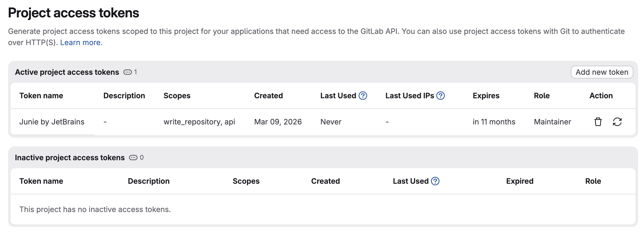644x235 pixels.
Task: Click the Description header in inactive table
Action: 149,181
